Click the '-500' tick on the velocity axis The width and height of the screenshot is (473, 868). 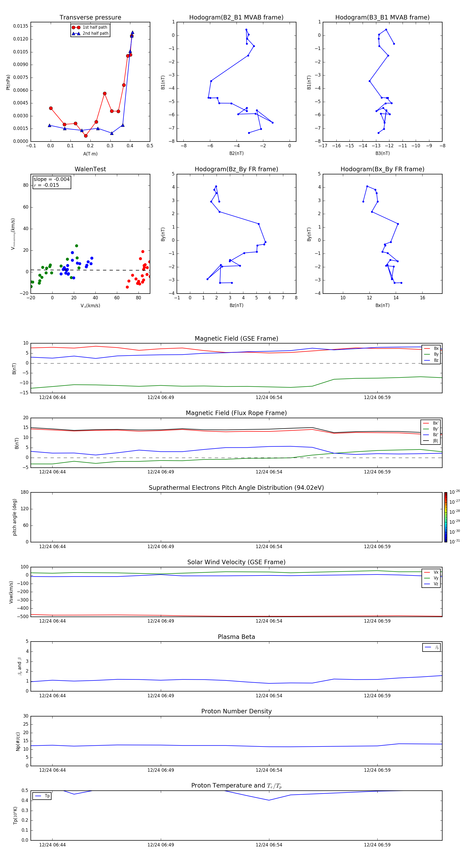click(23, 617)
